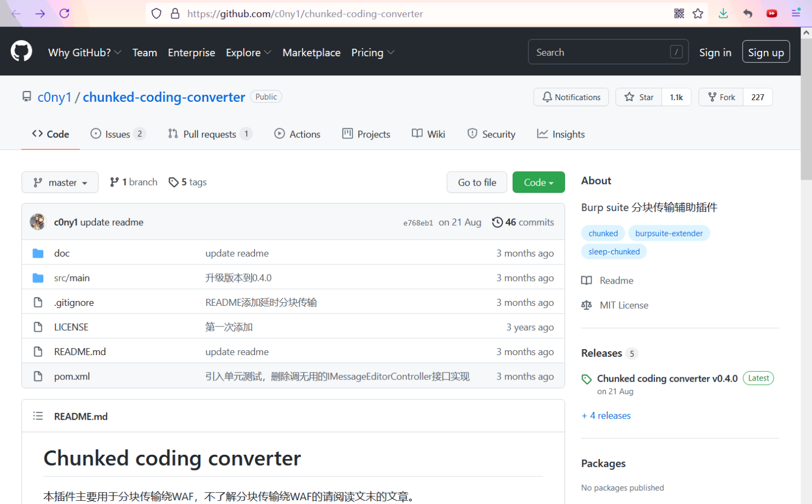
Task: Click the fork count 227
Action: pos(757,97)
